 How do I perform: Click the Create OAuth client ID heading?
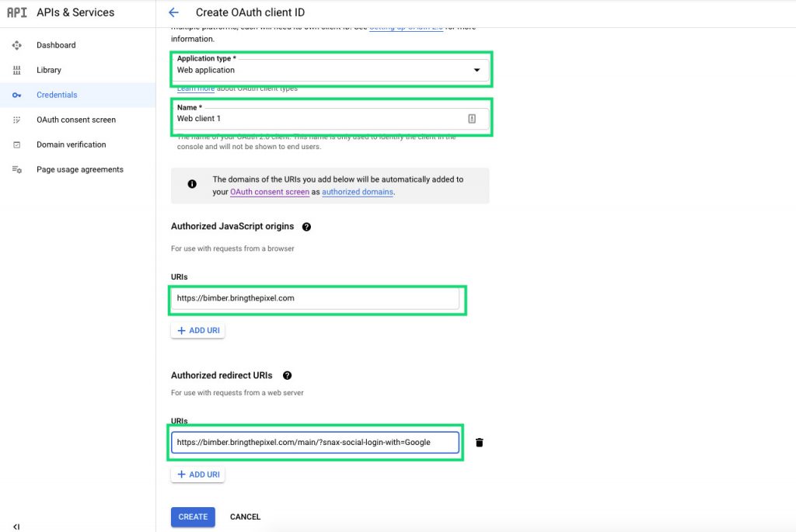tap(250, 12)
